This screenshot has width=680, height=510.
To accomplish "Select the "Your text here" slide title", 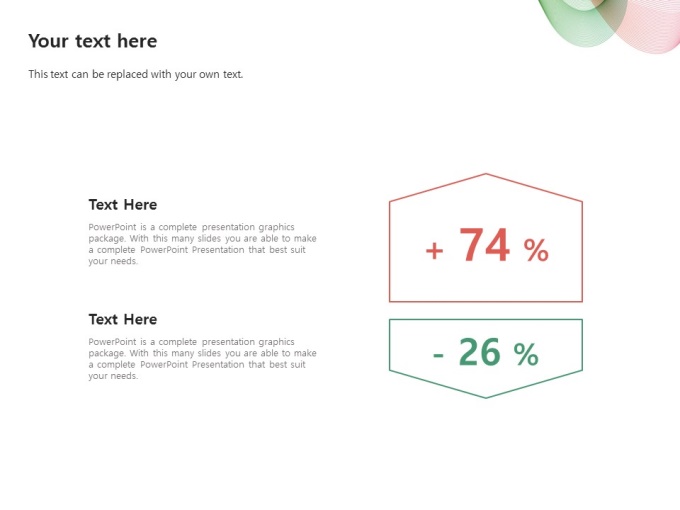I will pyautogui.click(x=93, y=42).
